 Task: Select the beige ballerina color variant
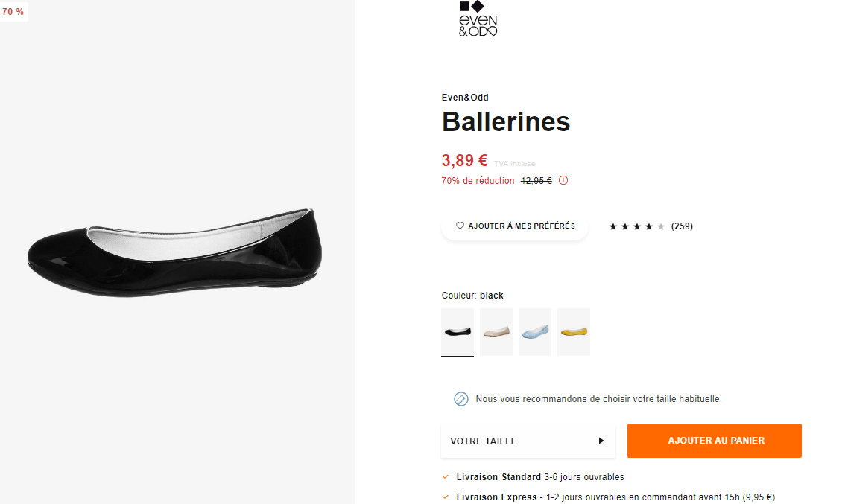496,331
